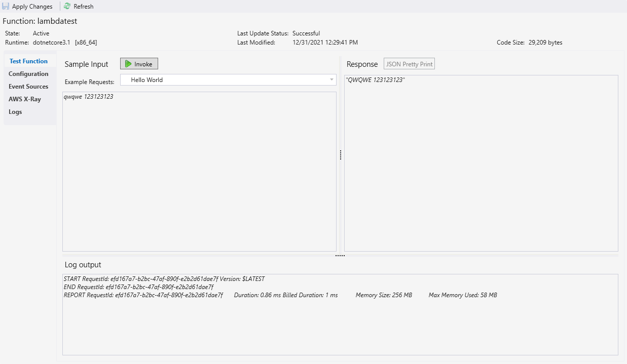Click the 'Log output' heading

[x=83, y=265]
